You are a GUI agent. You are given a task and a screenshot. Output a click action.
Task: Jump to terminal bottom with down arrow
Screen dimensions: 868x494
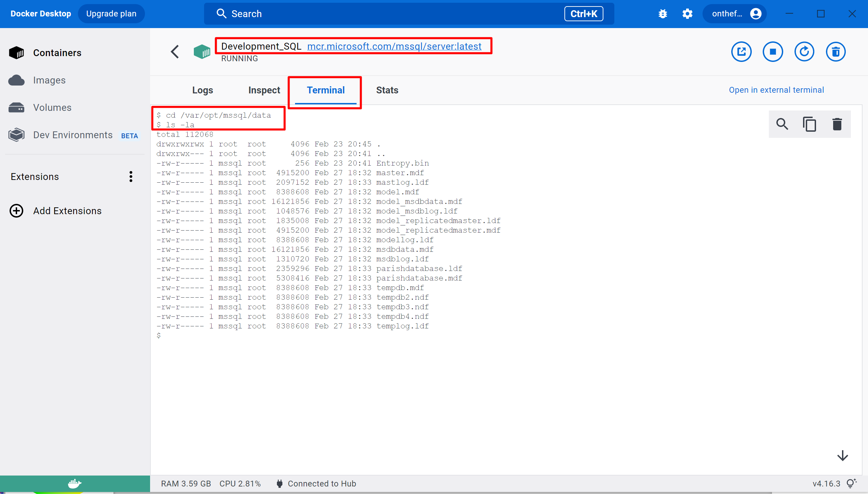coord(843,455)
